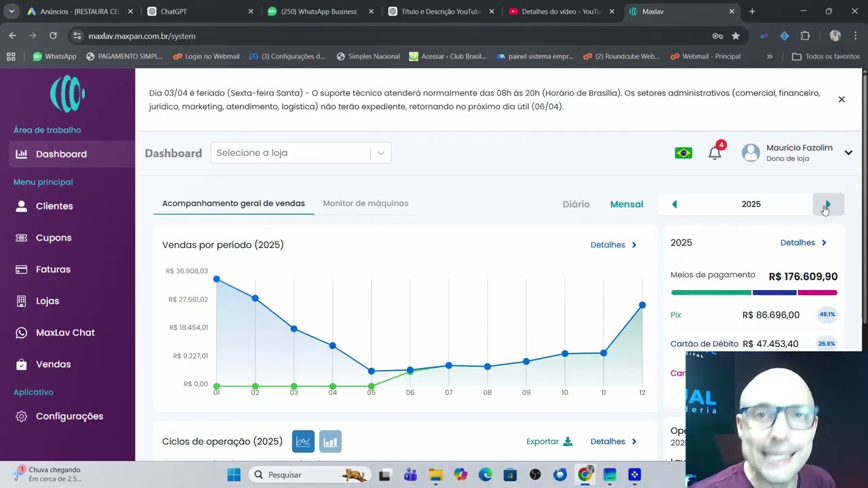
Task: Open Detalhes for Ciclos de operação
Action: (614, 441)
